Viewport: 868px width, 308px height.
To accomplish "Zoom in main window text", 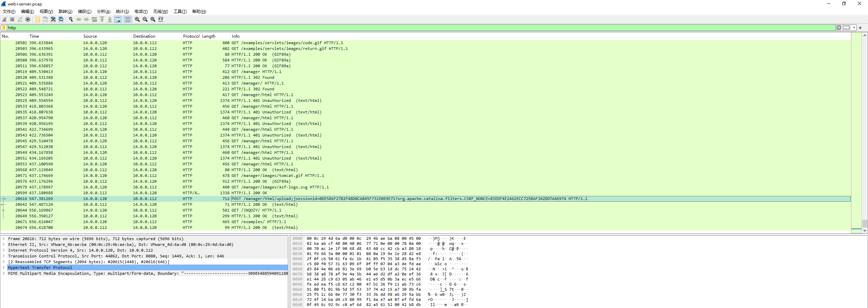I will pos(137,19).
